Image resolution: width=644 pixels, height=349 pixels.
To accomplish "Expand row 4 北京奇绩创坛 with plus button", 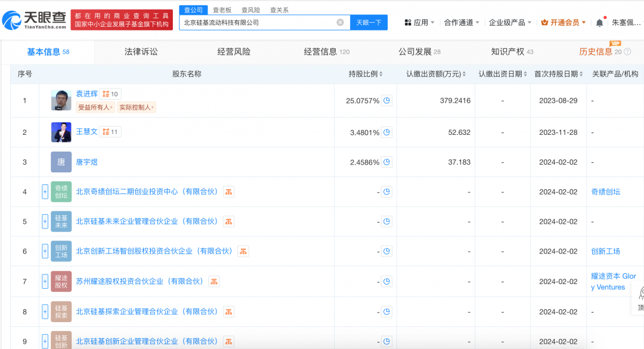I will tap(45, 192).
